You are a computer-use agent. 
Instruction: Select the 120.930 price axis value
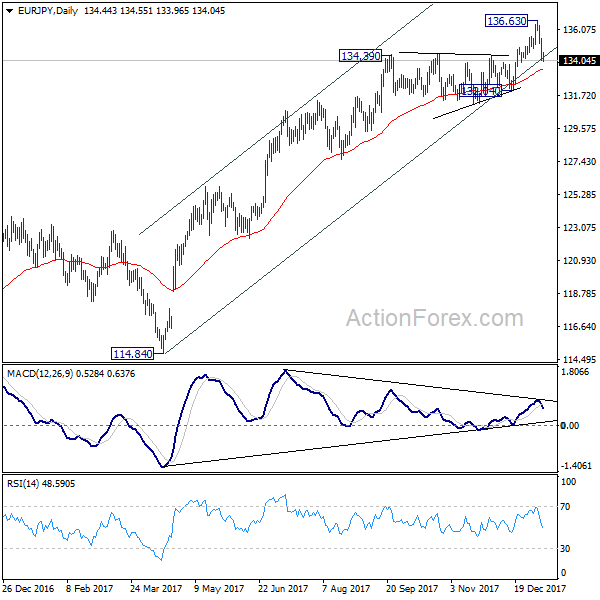[579, 261]
